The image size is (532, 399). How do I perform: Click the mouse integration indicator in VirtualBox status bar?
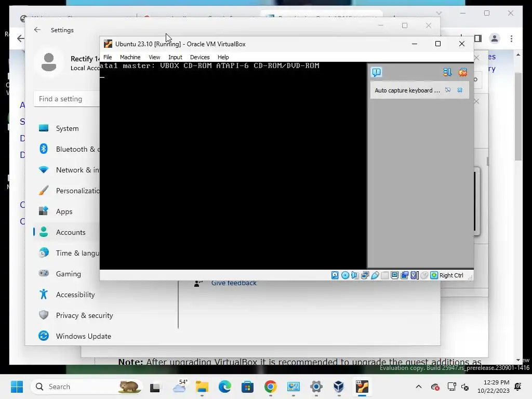coord(424,275)
